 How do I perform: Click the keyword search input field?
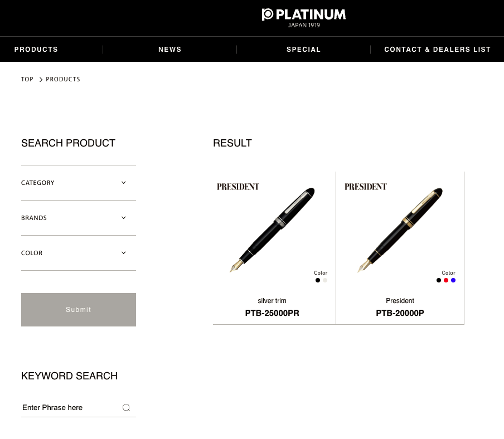click(x=70, y=408)
